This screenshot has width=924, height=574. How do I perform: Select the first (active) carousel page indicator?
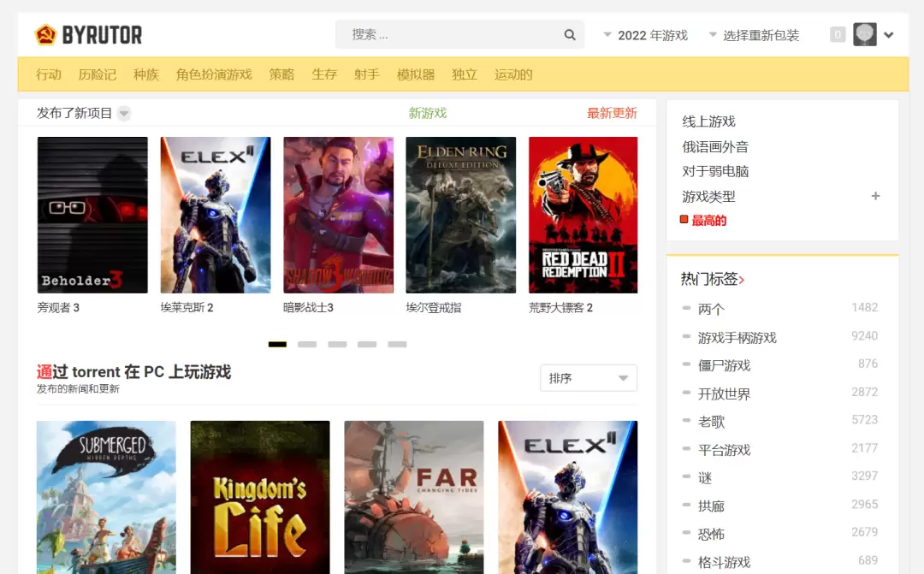(277, 344)
